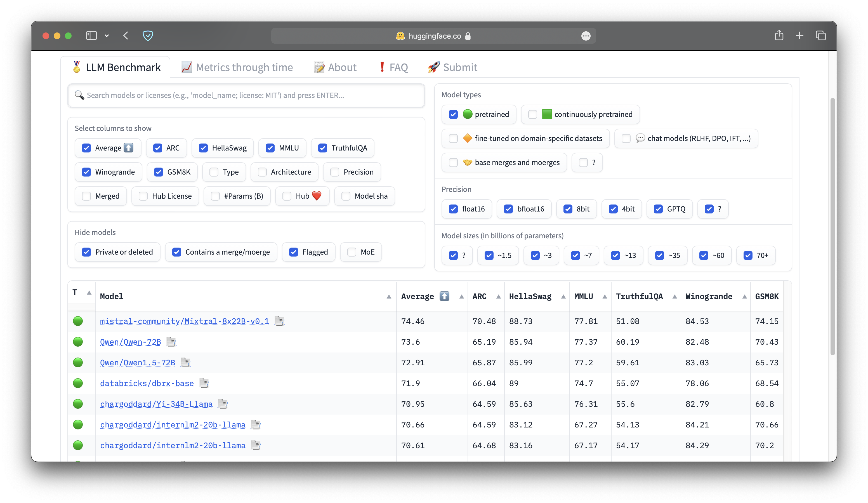
Task: Enable the Architecture column checkbox
Action: coord(262,172)
